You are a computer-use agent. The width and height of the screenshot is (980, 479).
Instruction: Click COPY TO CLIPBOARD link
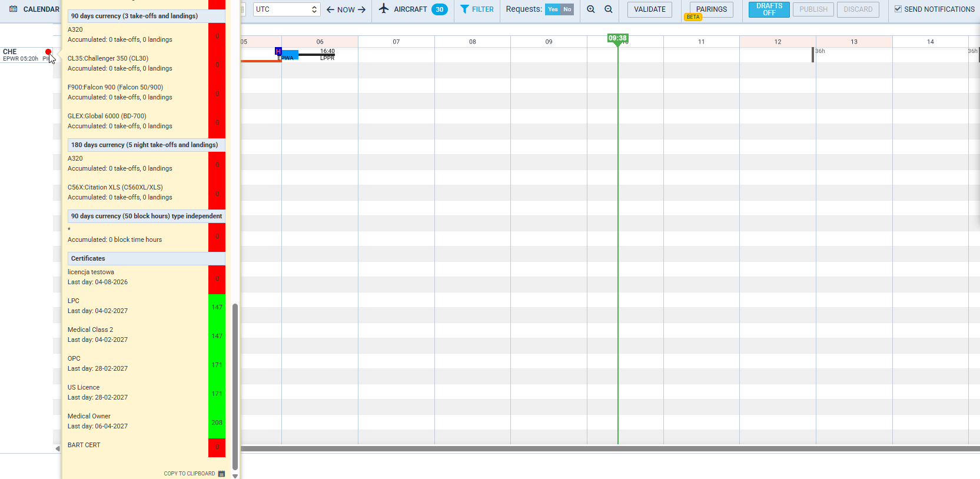click(x=190, y=473)
